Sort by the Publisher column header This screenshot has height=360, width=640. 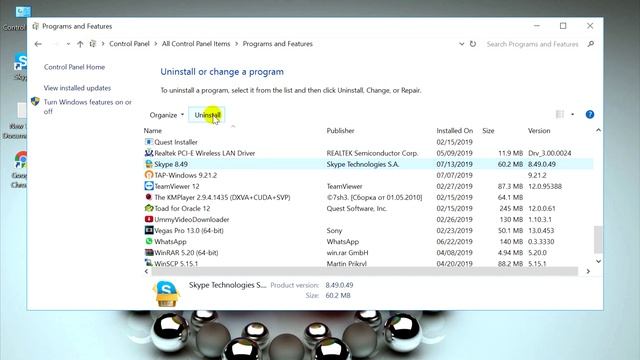(340, 131)
